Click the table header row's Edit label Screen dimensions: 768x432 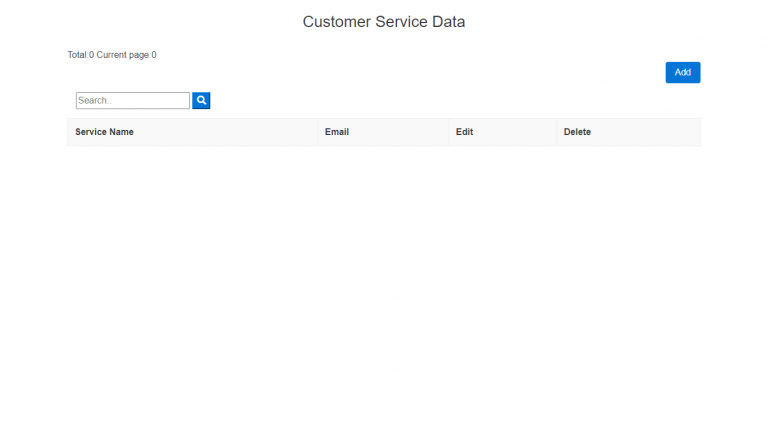point(464,132)
